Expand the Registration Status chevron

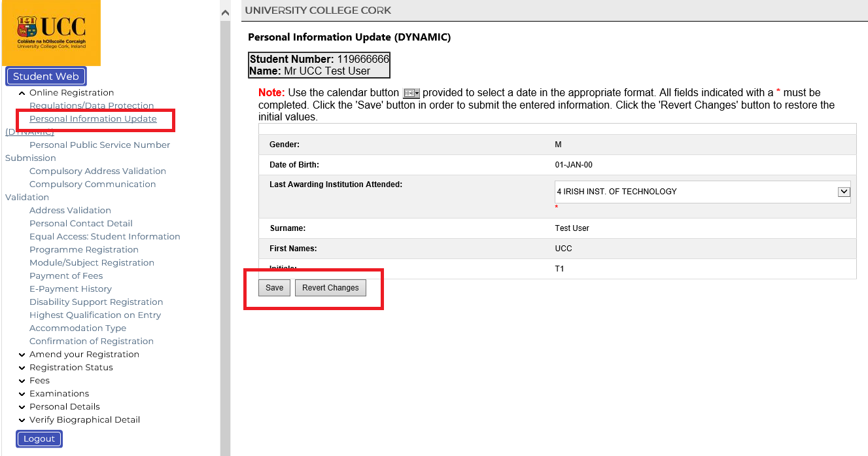pyautogui.click(x=22, y=368)
